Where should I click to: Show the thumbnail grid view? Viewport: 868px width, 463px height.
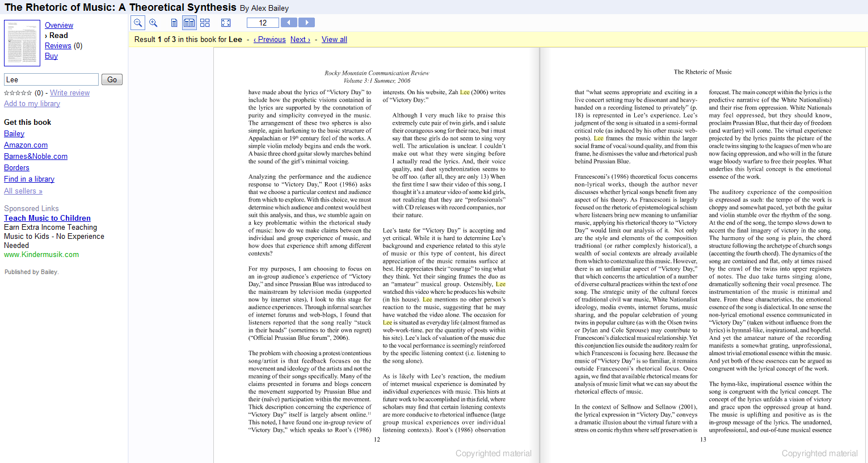click(205, 23)
